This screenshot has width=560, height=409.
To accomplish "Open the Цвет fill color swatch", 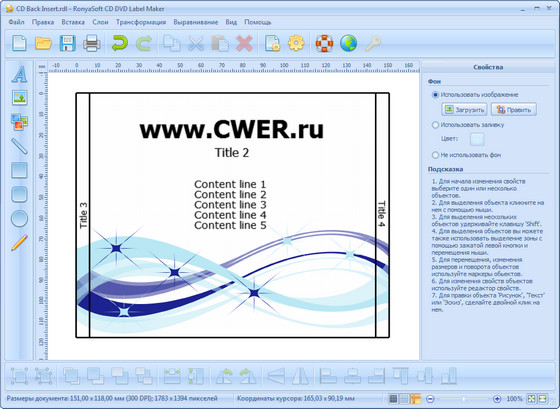I will coord(477,139).
